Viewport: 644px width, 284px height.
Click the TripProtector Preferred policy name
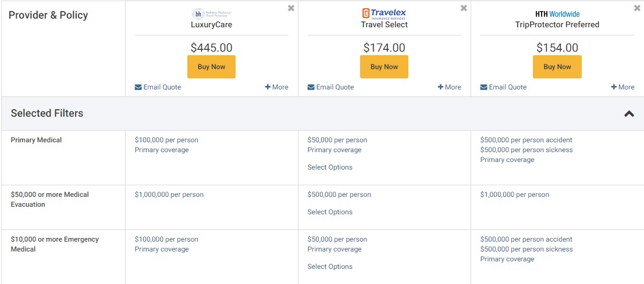pos(557,24)
